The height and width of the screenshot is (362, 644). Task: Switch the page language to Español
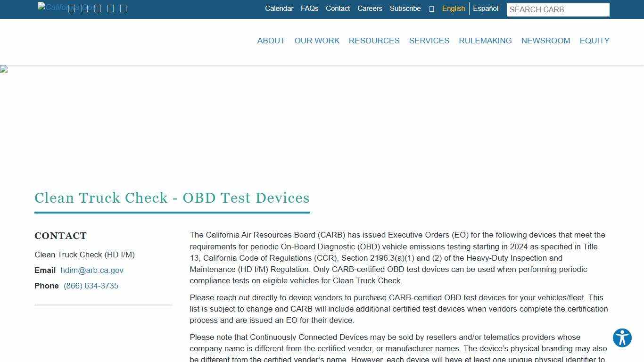click(x=486, y=8)
